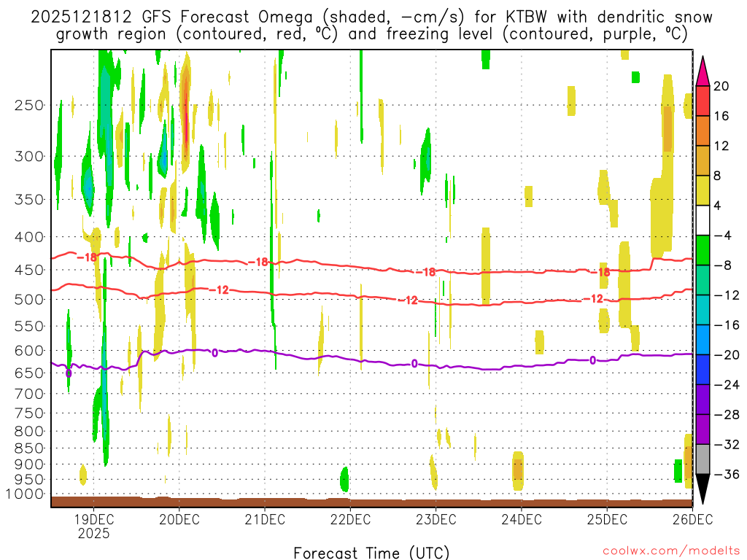Image resolution: width=747 pixels, height=560 pixels.
Task: Click the chart title second line
Action: [x=372, y=34]
